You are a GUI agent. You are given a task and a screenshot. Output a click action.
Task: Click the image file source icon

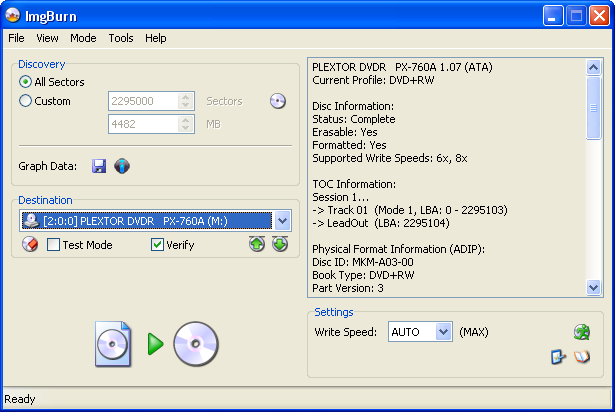click(113, 344)
